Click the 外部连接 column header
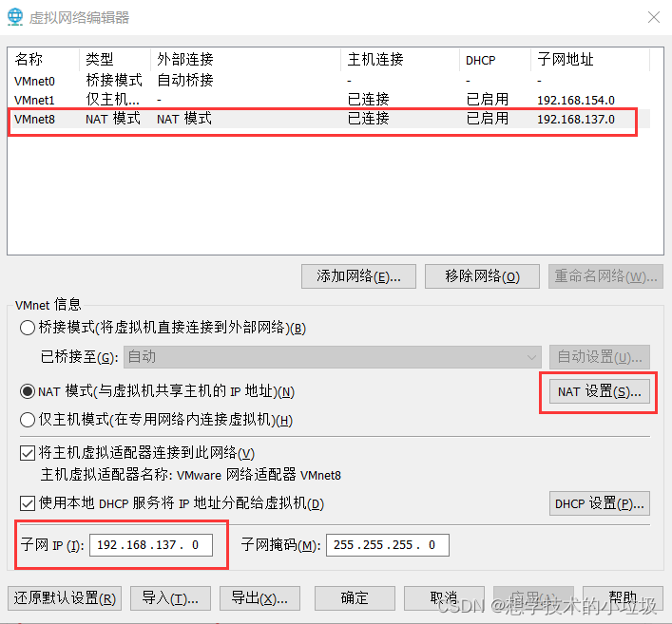Viewport: 672px width, 624px height. click(245, 60)
